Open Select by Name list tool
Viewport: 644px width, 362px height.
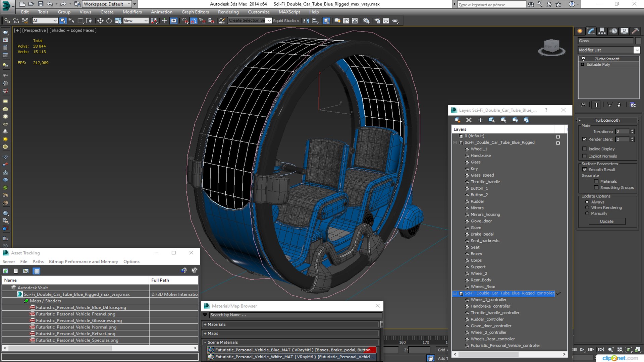71,21
